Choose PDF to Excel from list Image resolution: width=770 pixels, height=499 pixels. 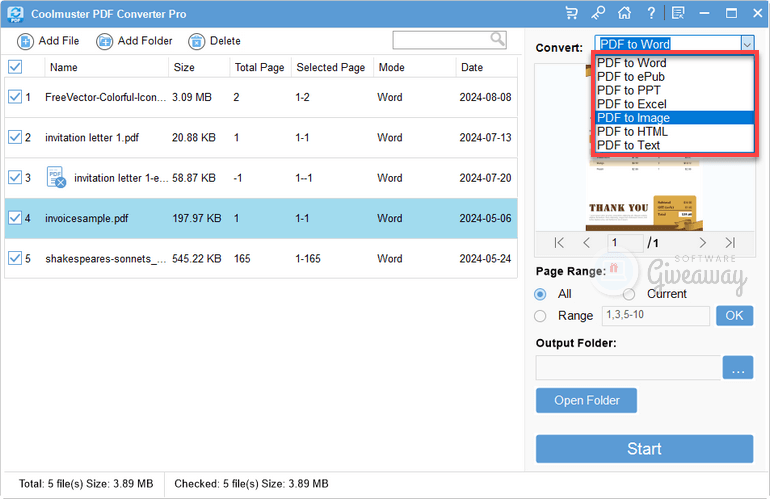[675, 104]
